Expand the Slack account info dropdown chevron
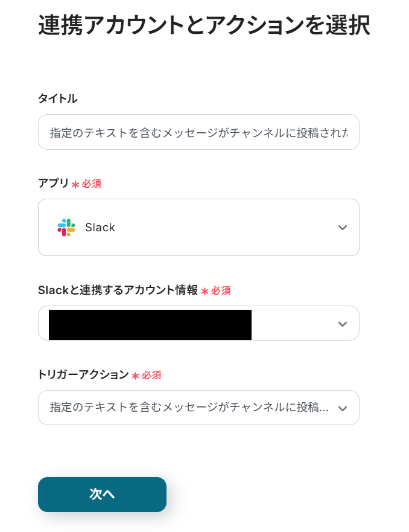This screenshot has height=532, width=409. point(343,324)
